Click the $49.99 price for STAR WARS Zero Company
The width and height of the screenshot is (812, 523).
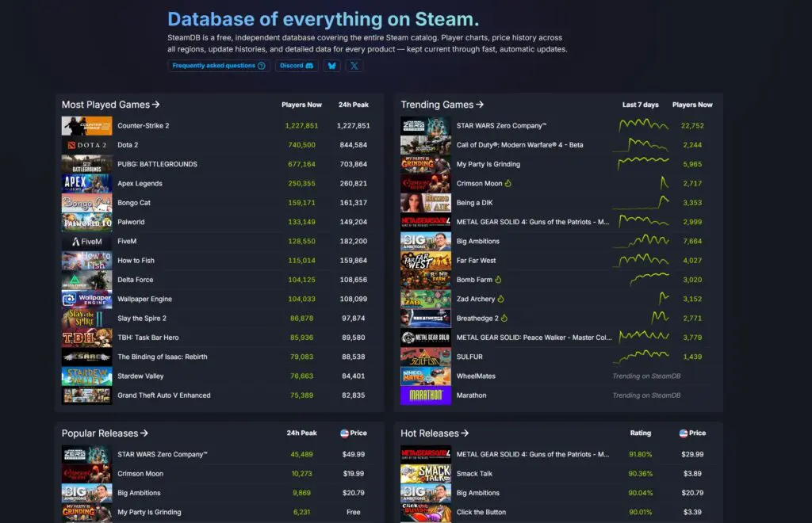[x=353, y=454]
